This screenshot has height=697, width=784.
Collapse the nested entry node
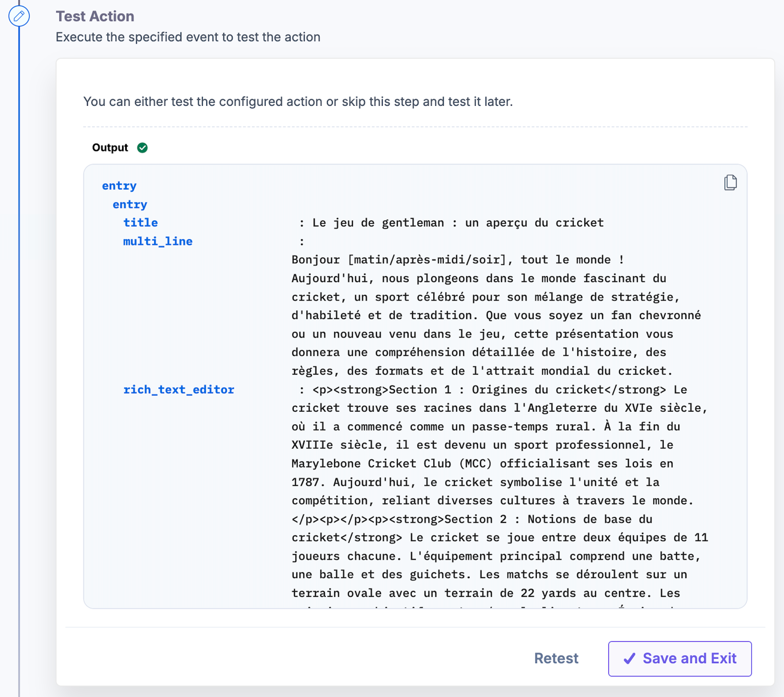(130, 204)
